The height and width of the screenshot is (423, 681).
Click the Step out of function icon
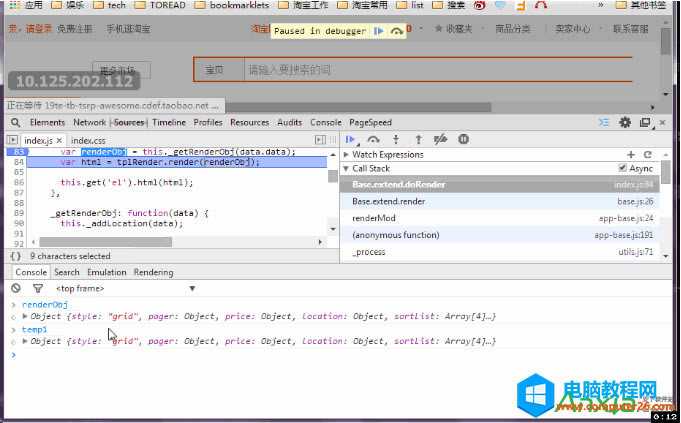[x=418, y=139]
